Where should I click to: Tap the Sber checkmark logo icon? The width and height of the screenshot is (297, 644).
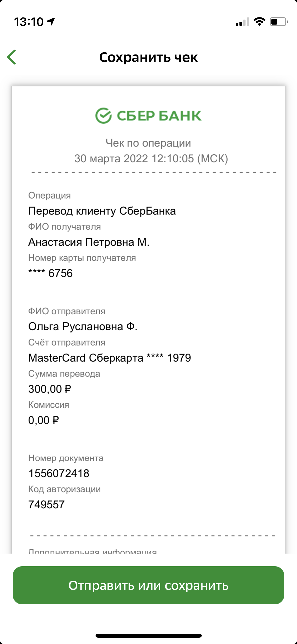(103, 116)
